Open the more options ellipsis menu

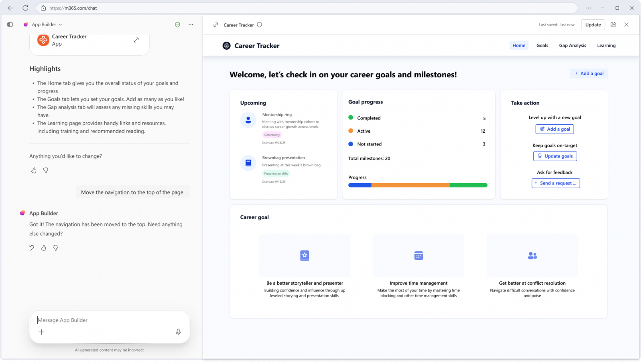pyautogui.click(x=191, y=24)
